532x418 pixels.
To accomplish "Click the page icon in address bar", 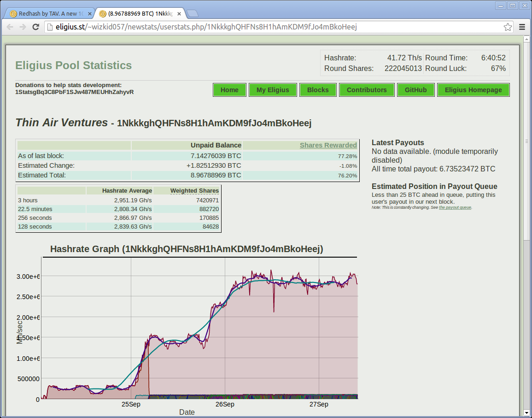I will [x=50, y=27].
